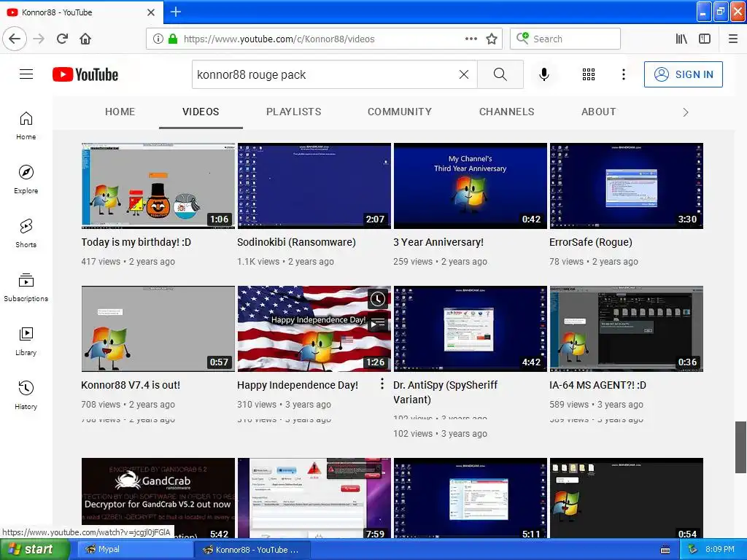Select the VIDEOS tab
Screen dimensions: 747x560
[x=201, y=112]
